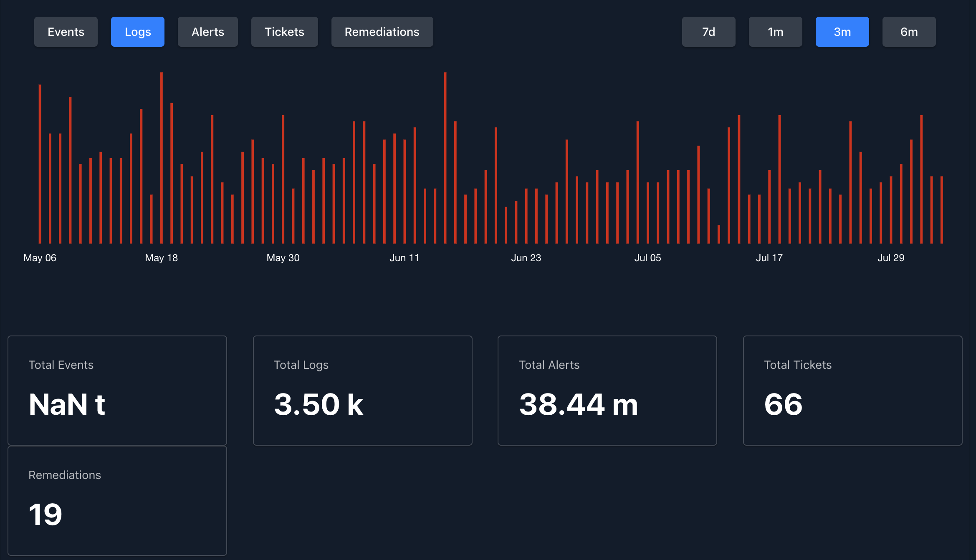Click the May 06 axis label

point(40,258)
